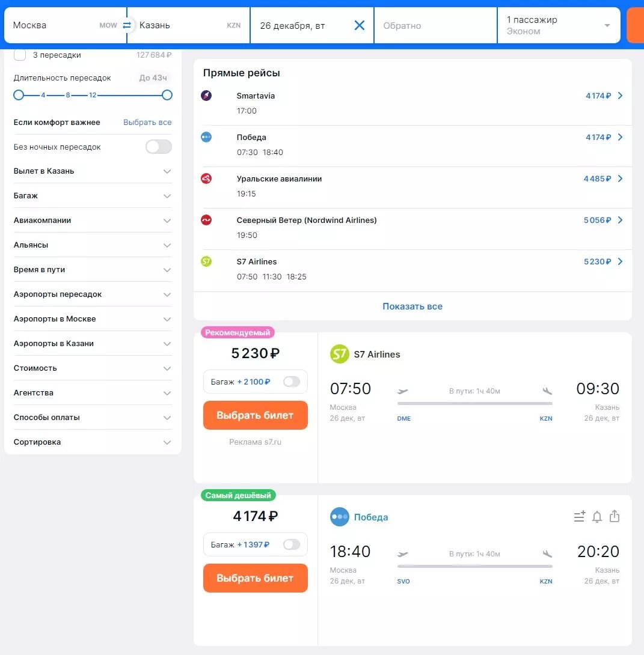This screenshot has height=655, width=644.
Task: Click Уральские авиалинии logo icon
Action: pos(206,178)
